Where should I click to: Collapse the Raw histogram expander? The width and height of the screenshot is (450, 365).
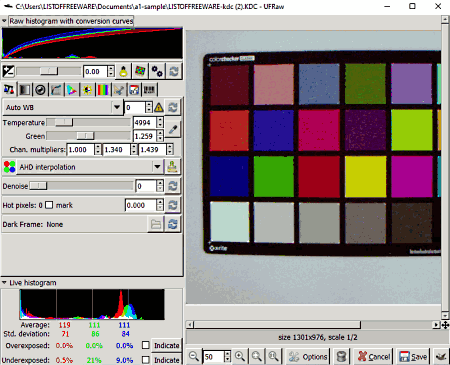(4, 21)
